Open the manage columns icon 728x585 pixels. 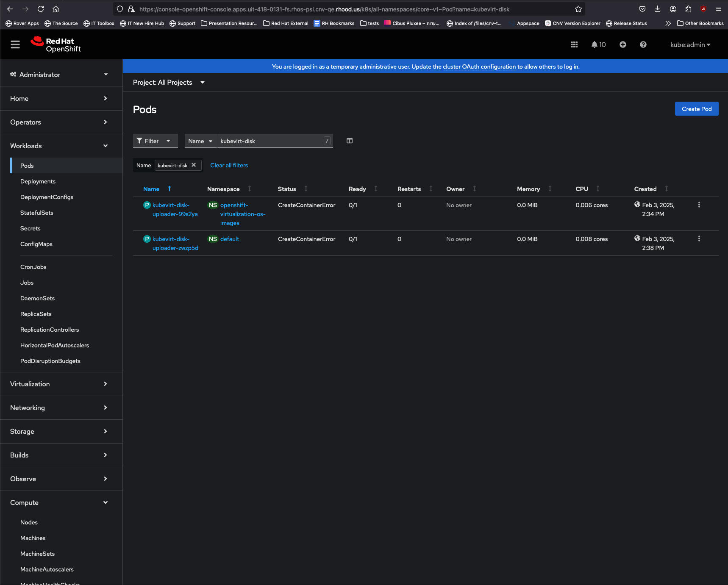pos(350,141)
